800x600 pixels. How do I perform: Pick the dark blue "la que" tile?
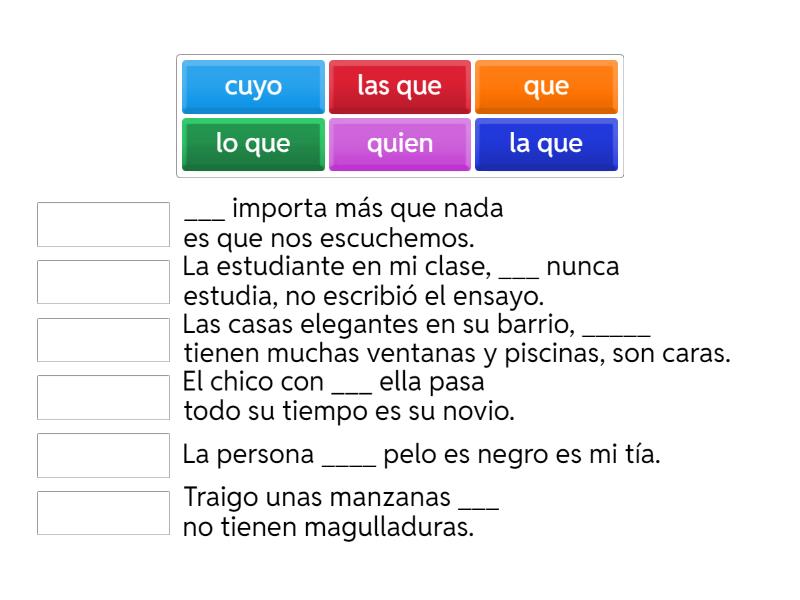546,143
